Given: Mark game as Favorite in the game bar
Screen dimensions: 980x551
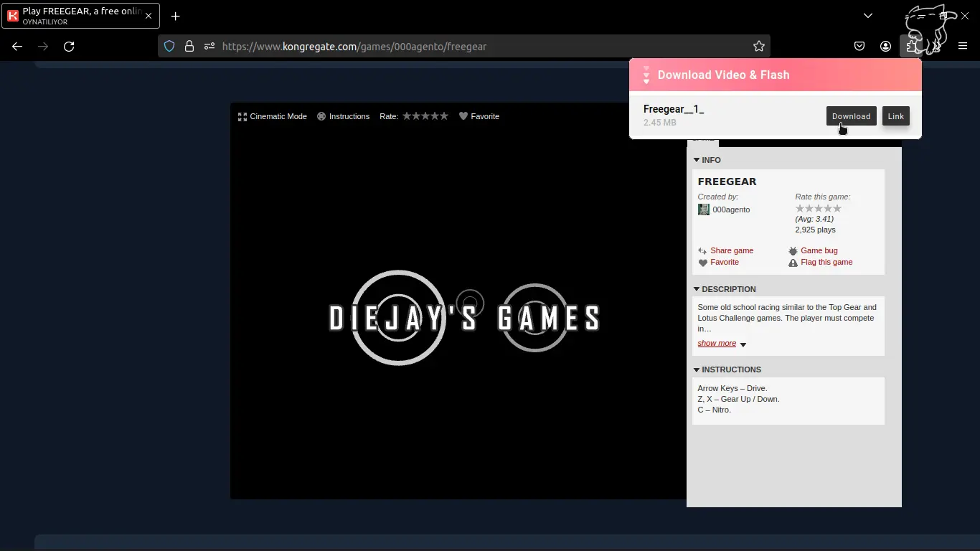Looking at the screenshot, I should pyautogui.click(x=479, y=116).
